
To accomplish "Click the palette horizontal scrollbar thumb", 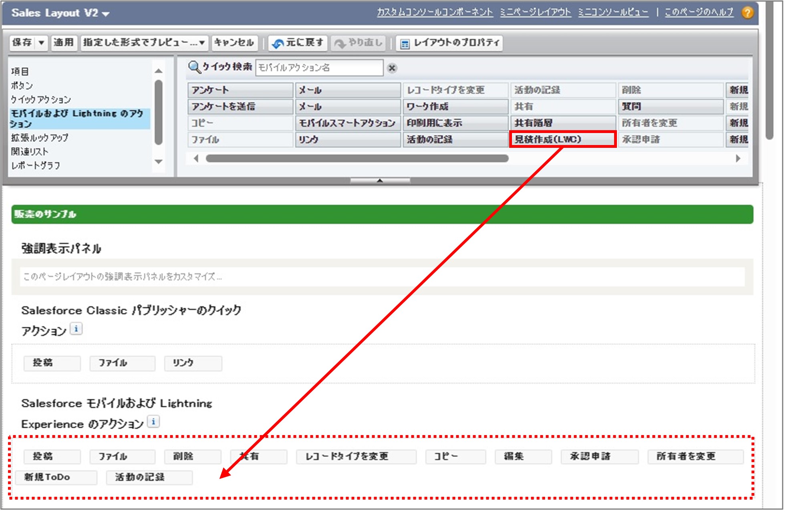I will [x=357, y=159].
